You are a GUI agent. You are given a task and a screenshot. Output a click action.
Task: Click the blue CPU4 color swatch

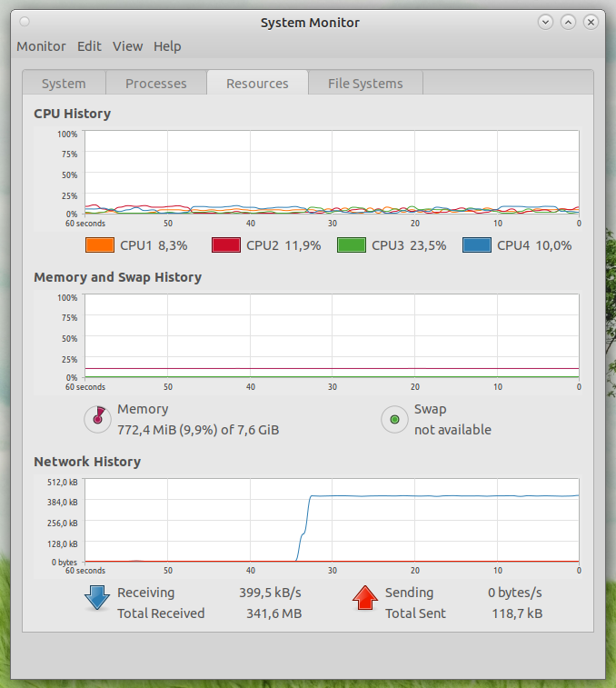pyautogui.click(x=477, y=245)
